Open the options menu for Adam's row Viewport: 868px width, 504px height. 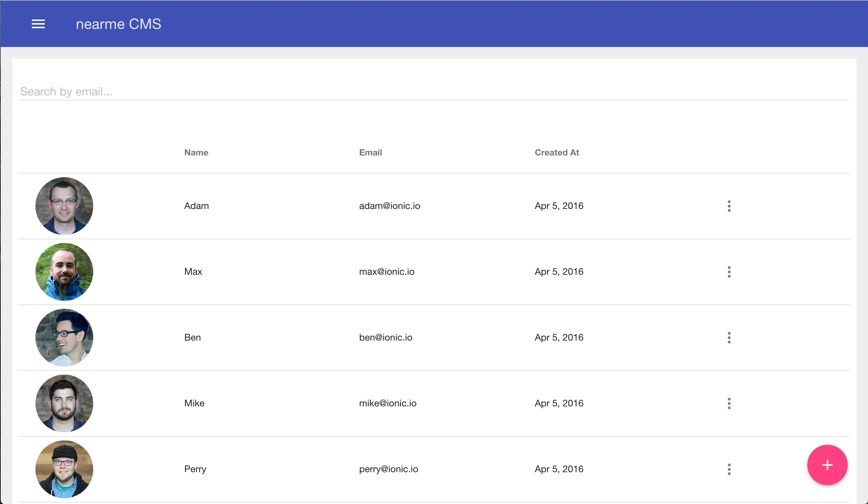[x=729, y=206]
